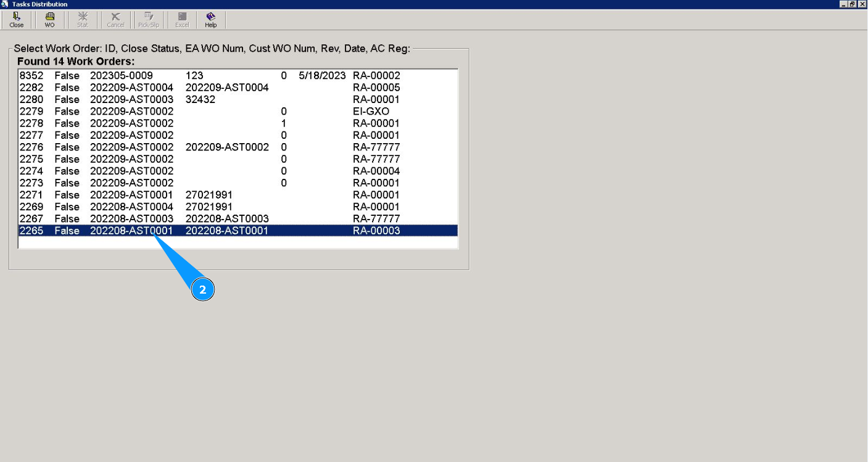Click EA WO number 202208-AST0004
Viewport: 868px width, 462px height.
pyautogui.click(x=132, y=207)
